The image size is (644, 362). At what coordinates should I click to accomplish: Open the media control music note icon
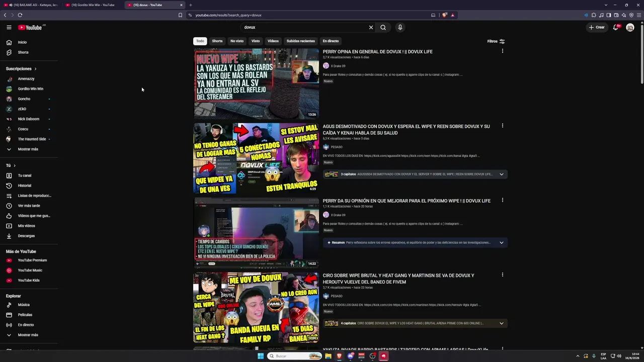[601, 15]
